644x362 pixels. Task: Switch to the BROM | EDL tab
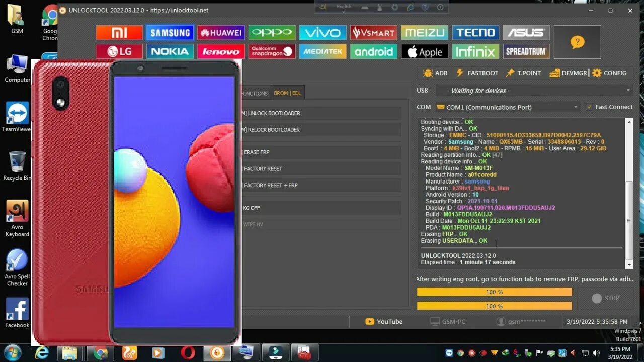tap(287, 93)
